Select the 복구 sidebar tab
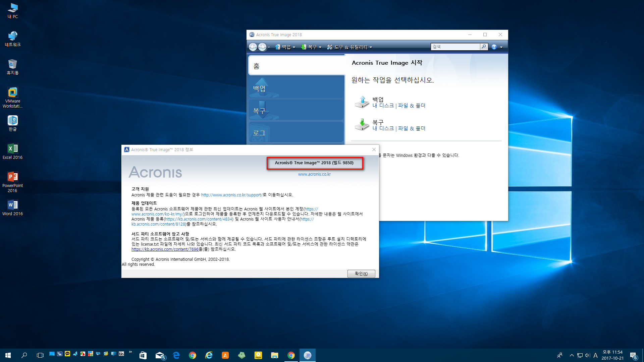 click(x=297, y=110)
